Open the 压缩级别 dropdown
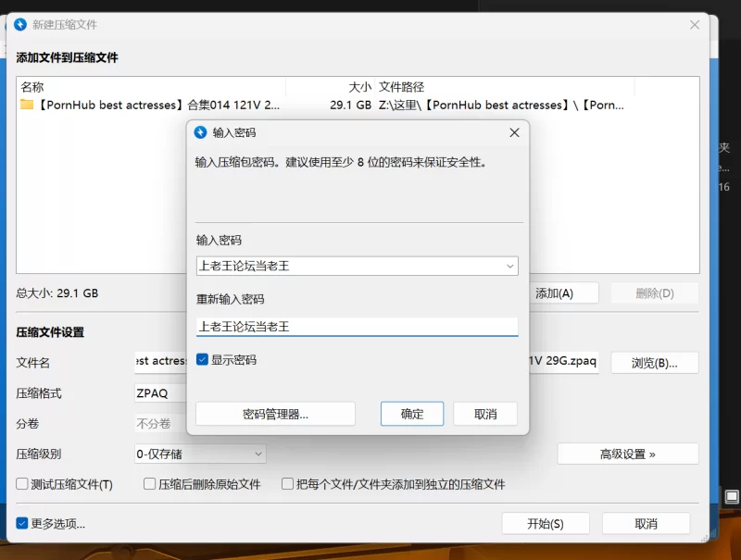 (x=200, y=454)
